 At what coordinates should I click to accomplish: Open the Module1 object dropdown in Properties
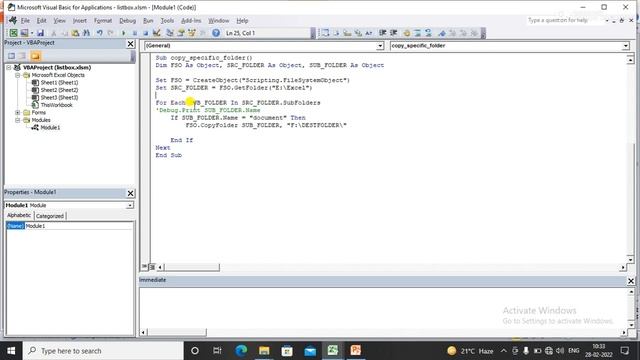(x=130, y=205)
